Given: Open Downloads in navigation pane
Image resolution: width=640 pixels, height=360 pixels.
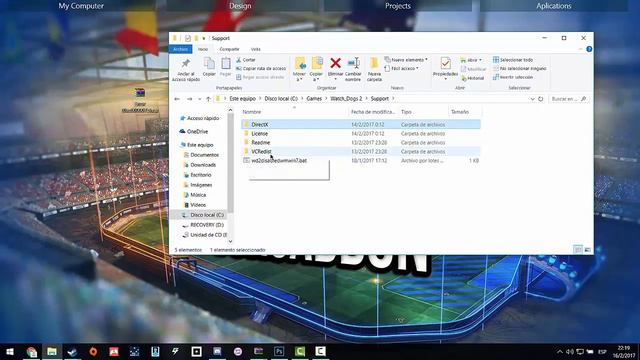Looking at the screenshot, I should (200, 165).
